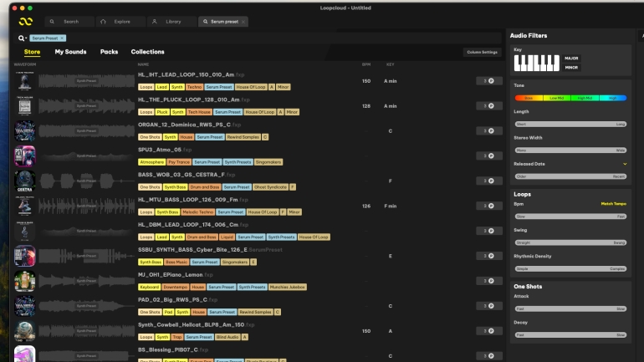The image size is (644, 362).
Task: Click the Stereo Width slider
Action: (x=571, y=150)
